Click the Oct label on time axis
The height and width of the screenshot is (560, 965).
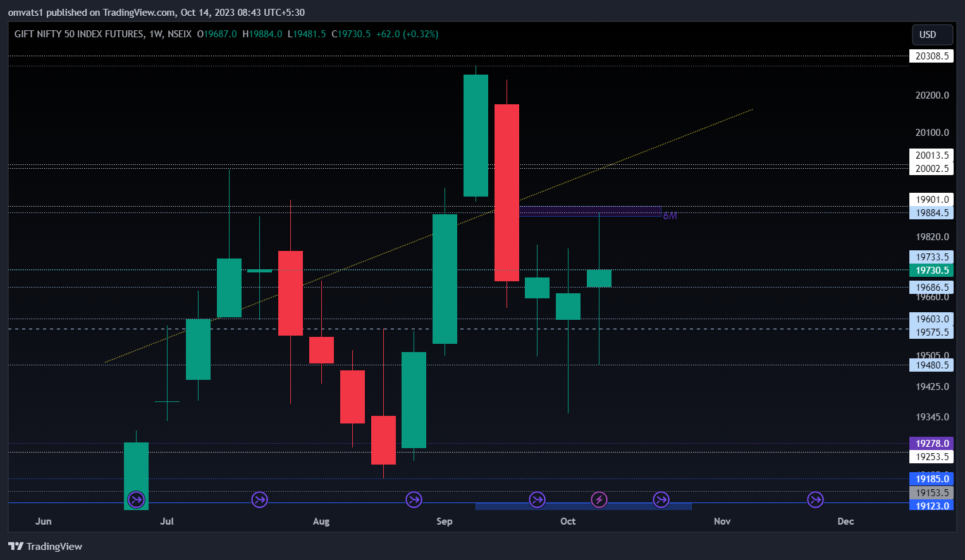click(x=568, y=521)
